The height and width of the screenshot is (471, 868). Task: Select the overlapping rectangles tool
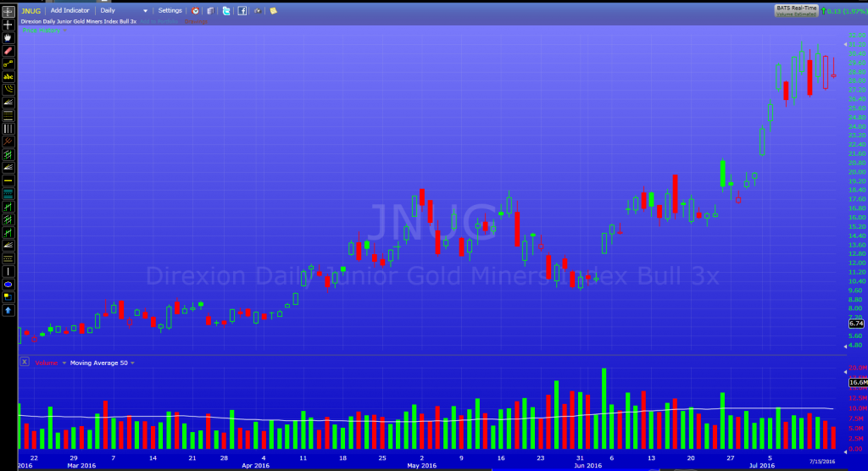[x=8, y=297]
